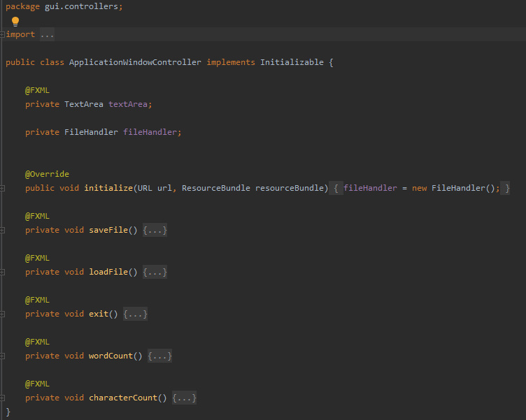The width and height of the screenshot is (526, 420).
Task: Click the Initializable interface name
Action: point(292,62)
